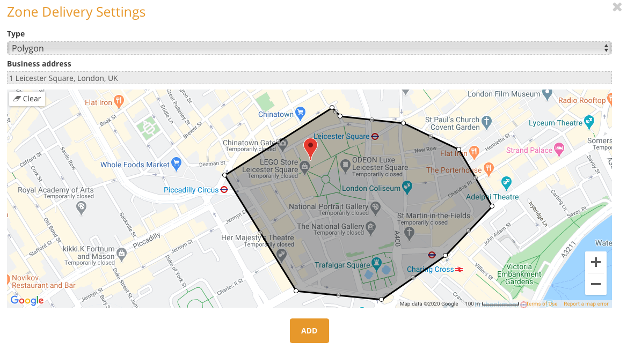
Task: Clear the drawn polygon with Clear button
Action: click(27, 99)
